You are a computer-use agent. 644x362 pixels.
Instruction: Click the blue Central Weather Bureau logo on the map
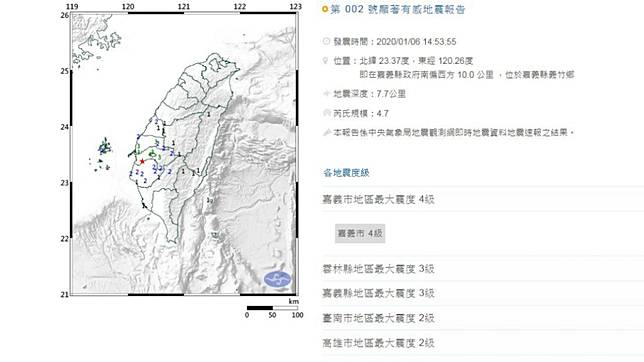[x=278, y=279]
